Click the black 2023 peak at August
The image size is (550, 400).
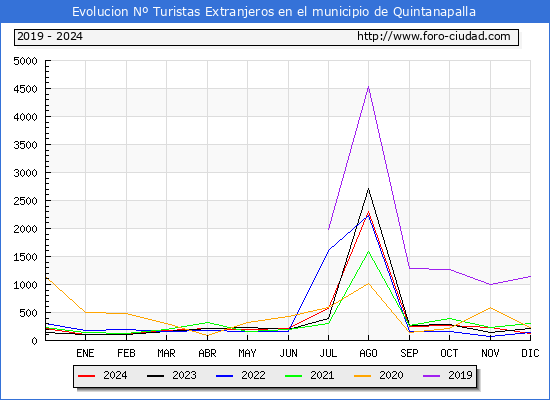click(x=368, y=189)
